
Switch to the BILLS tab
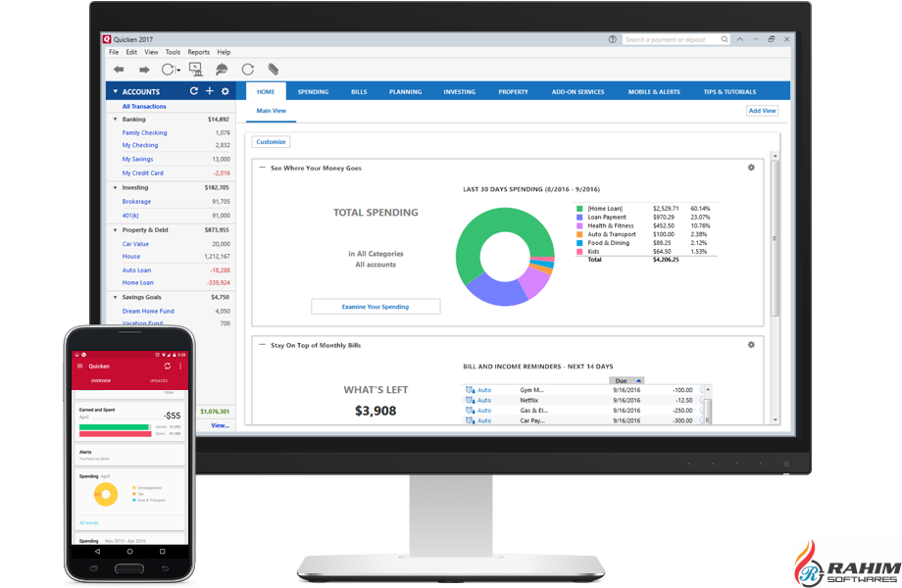pos(359,92)
